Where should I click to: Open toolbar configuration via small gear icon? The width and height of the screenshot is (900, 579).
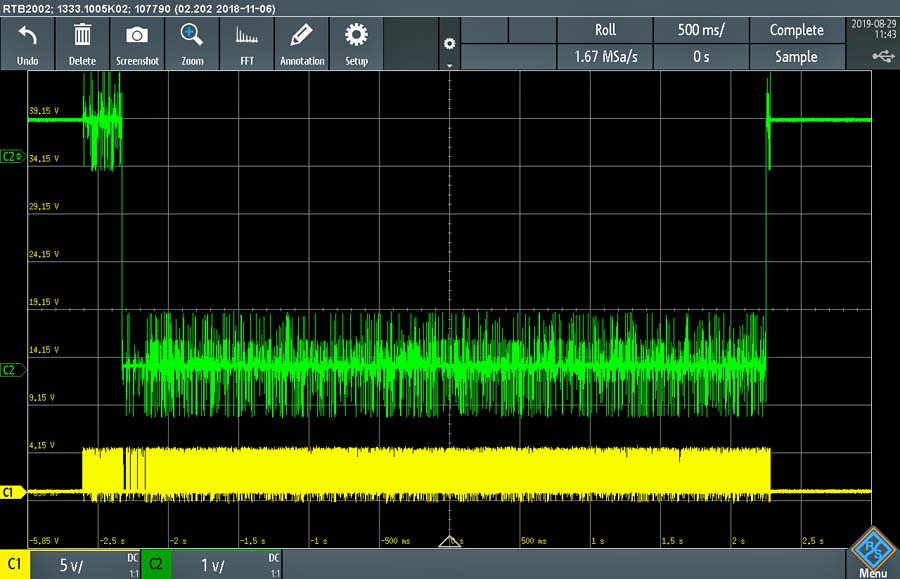coord(449,44)
